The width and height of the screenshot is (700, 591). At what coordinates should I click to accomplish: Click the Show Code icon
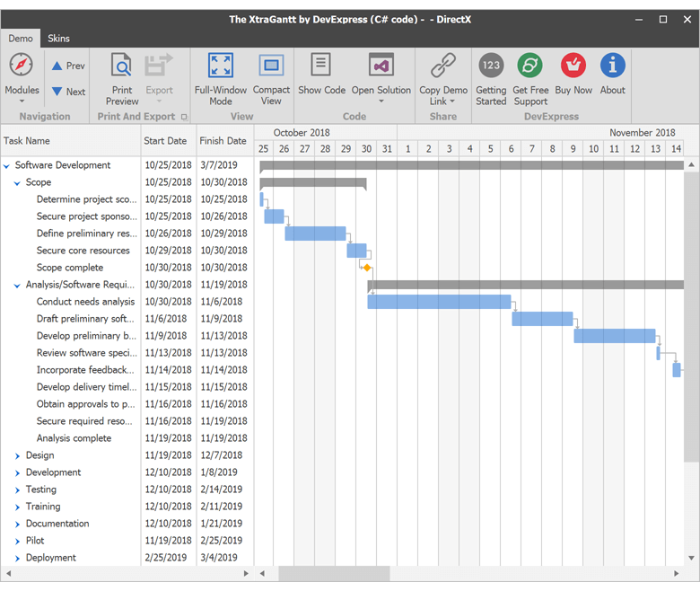click(x=320, y=65)
